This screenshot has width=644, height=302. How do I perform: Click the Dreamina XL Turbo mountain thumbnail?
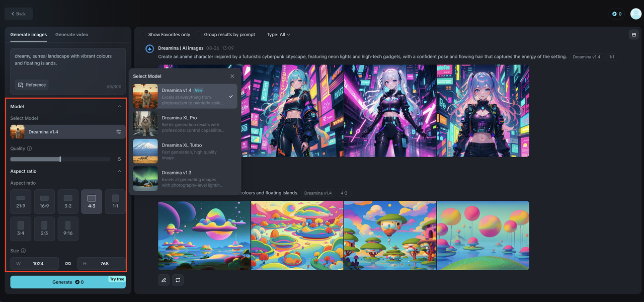click(145, 151)
